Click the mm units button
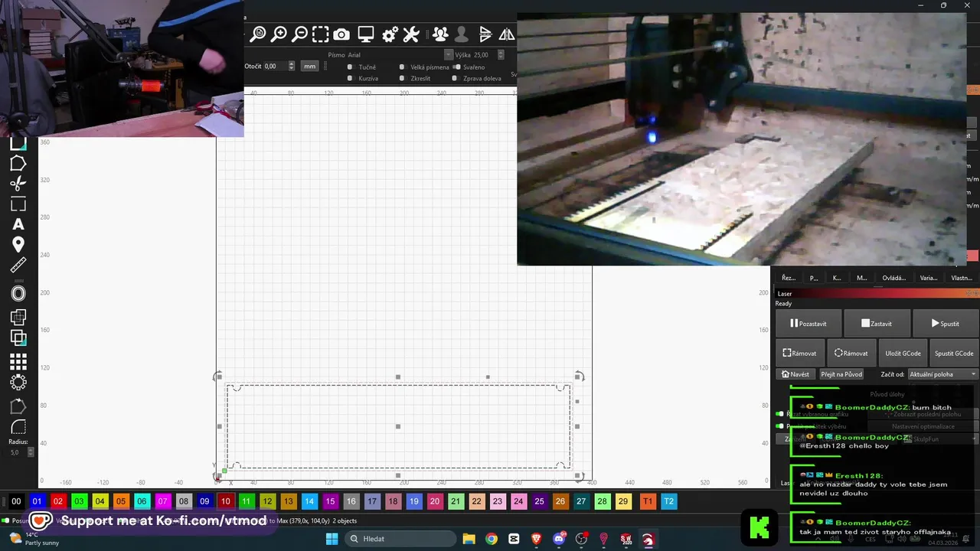This screenshot has width=980, height=551. 309,67
